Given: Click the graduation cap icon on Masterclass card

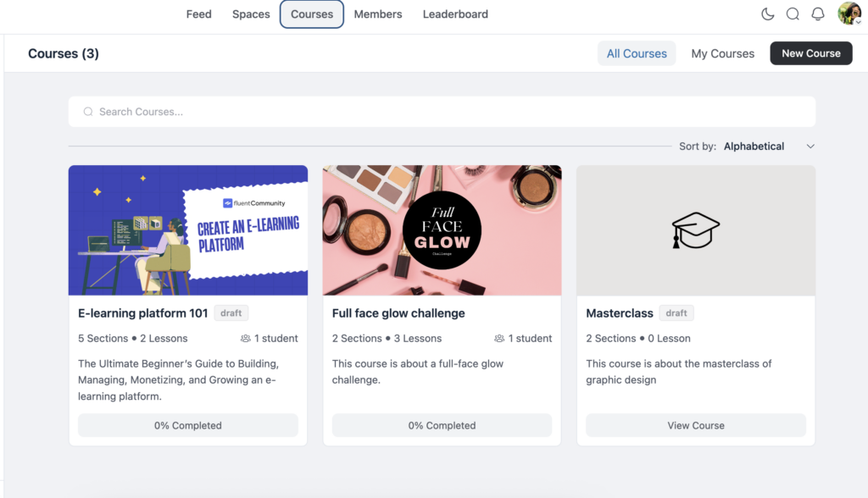Looking at the screenshot, I should tap(695, 230).
